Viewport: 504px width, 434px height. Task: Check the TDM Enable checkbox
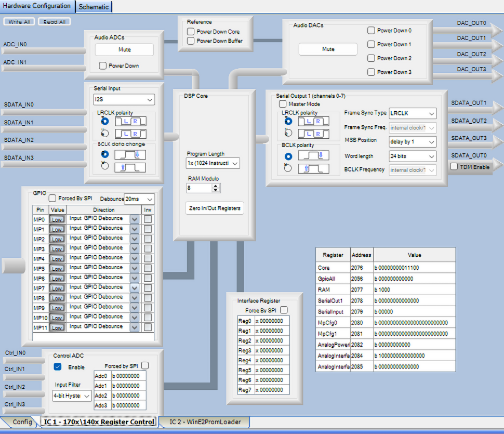[x=454, y=167]
